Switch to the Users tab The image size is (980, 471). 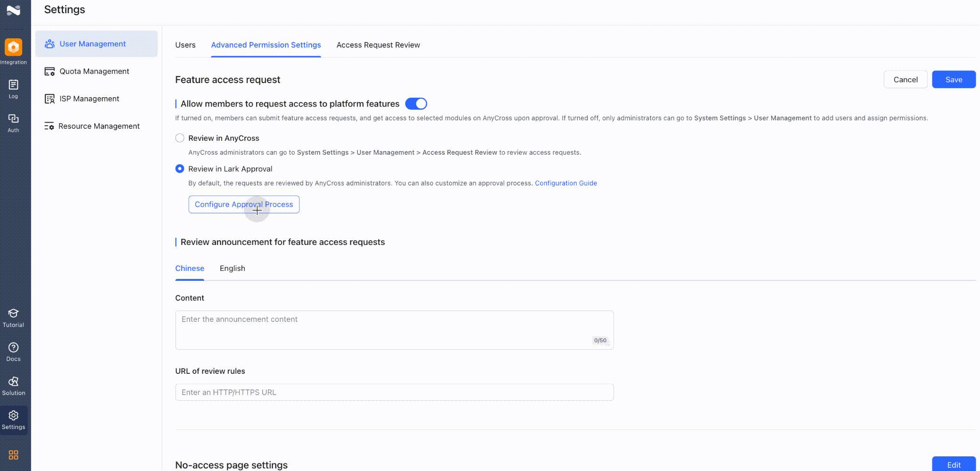[185, 45]
